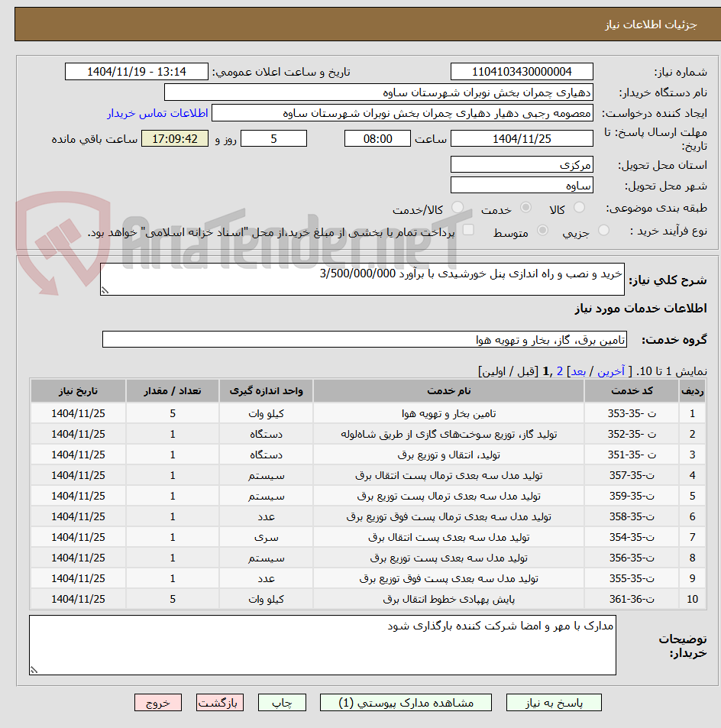The image size is (721, 728).
Task: Click the توضیحات خریدار text area
Action: pyautogui.click(x=322, y=645)
